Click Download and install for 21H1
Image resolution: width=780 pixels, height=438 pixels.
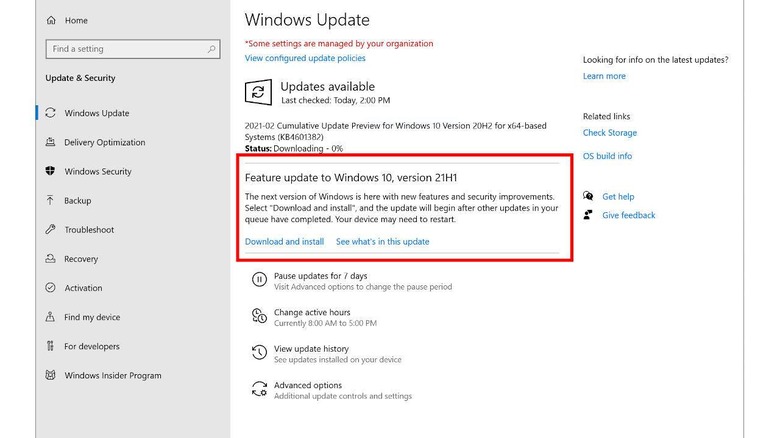[x=284, y=241]
